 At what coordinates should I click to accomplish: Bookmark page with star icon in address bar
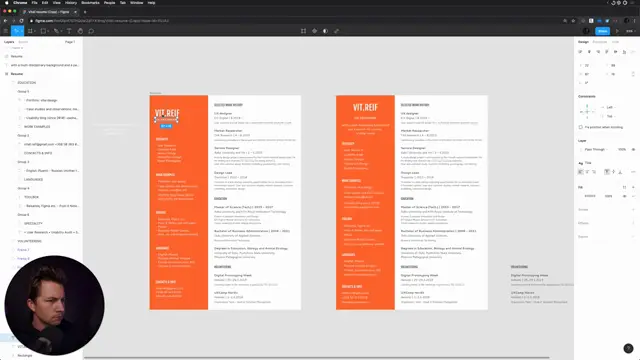[573, 21]
